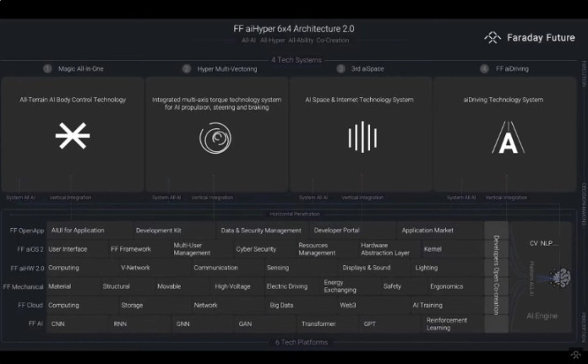Click the RNN cell
Screen dimensions: 588x364
click(140, 324)
